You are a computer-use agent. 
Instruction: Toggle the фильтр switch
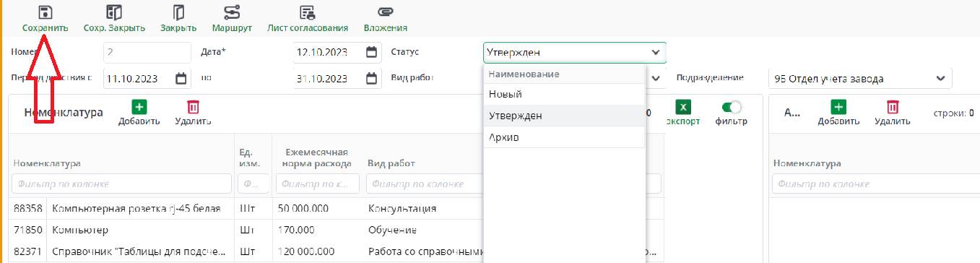click(x=732, y=107)
